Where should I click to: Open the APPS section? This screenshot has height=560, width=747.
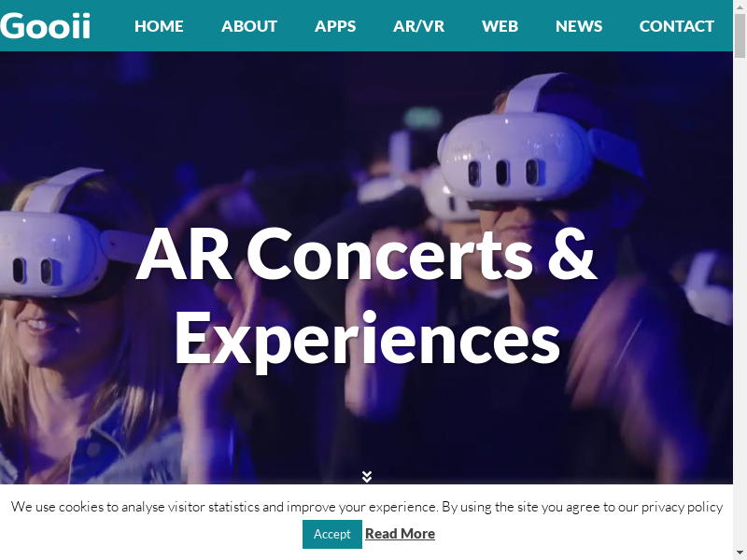(335, 26)
